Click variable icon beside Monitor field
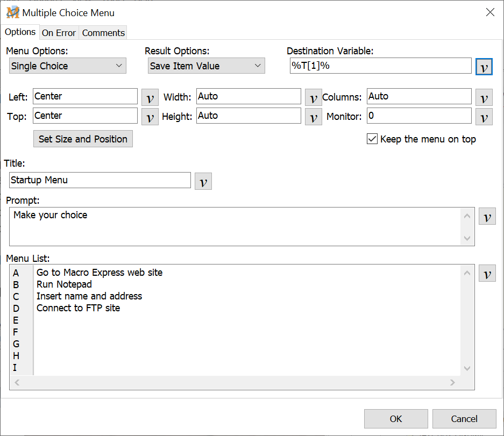This screenshot has height=436, width=504. [484, 117]
